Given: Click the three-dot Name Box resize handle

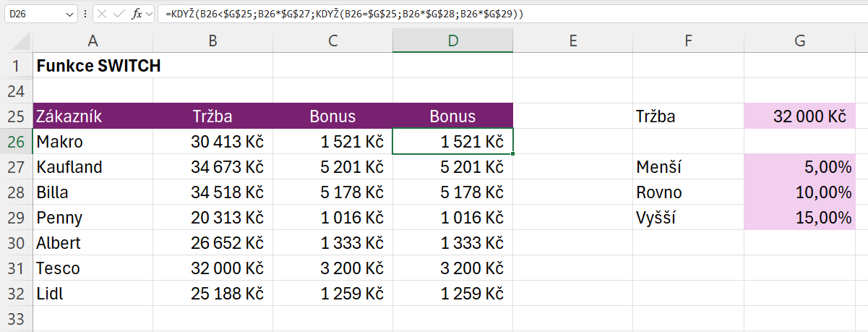Looking at the screenshot, I should pos(86,14).
